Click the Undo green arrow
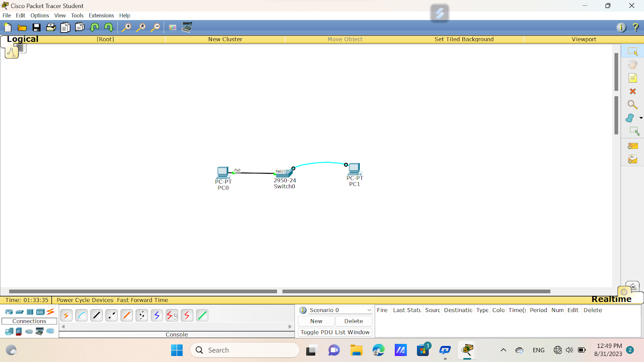The height and width of the screenshot is (362, 644). pyautogui.click(x=95, y=27)
